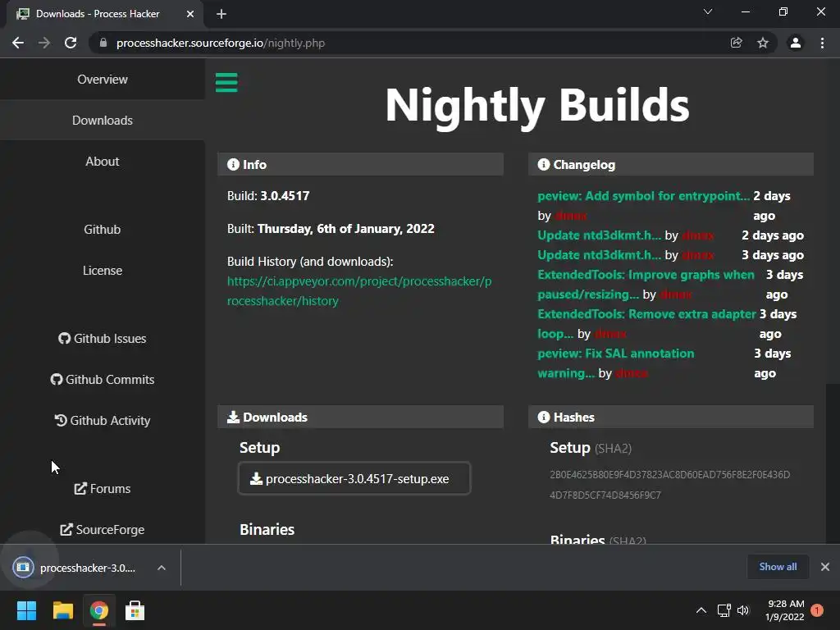Open a new browser tab
This screenshot has width=840, height=630.
click(x=221, y=14)
